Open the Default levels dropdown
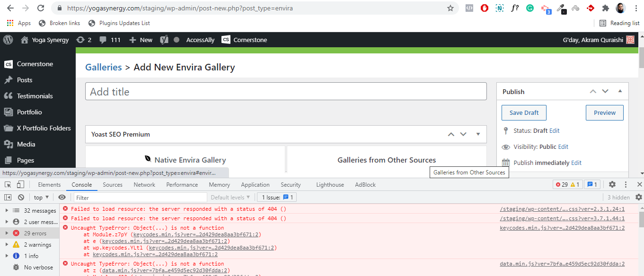Image resolution: width=644 pixels, height=276 pixels. [231, 198]
